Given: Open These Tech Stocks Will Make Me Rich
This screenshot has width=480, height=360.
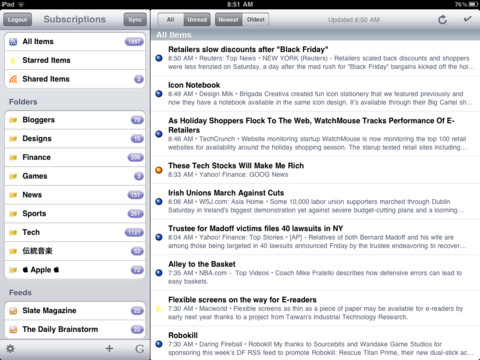Looking at the screenshot, I should (x=316, y=170).
